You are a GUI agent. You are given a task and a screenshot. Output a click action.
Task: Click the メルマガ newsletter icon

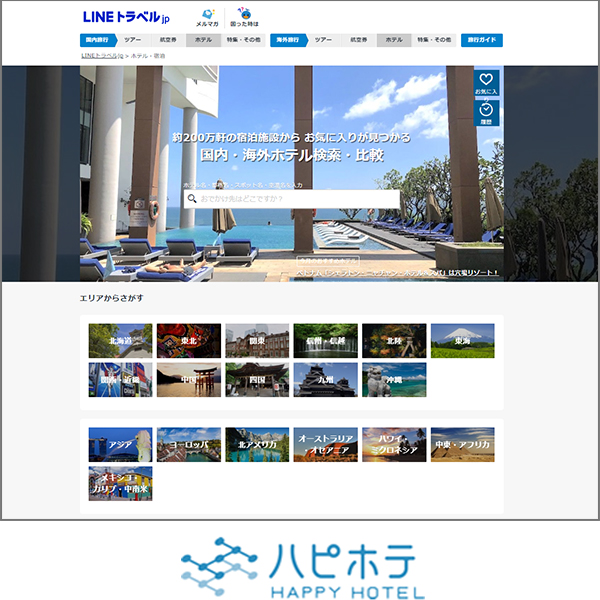207,17
